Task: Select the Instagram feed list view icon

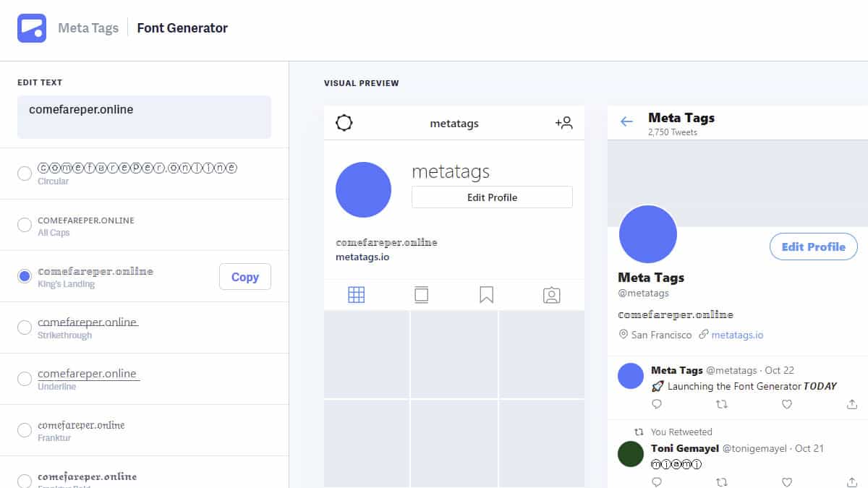Action: (421, 295)
